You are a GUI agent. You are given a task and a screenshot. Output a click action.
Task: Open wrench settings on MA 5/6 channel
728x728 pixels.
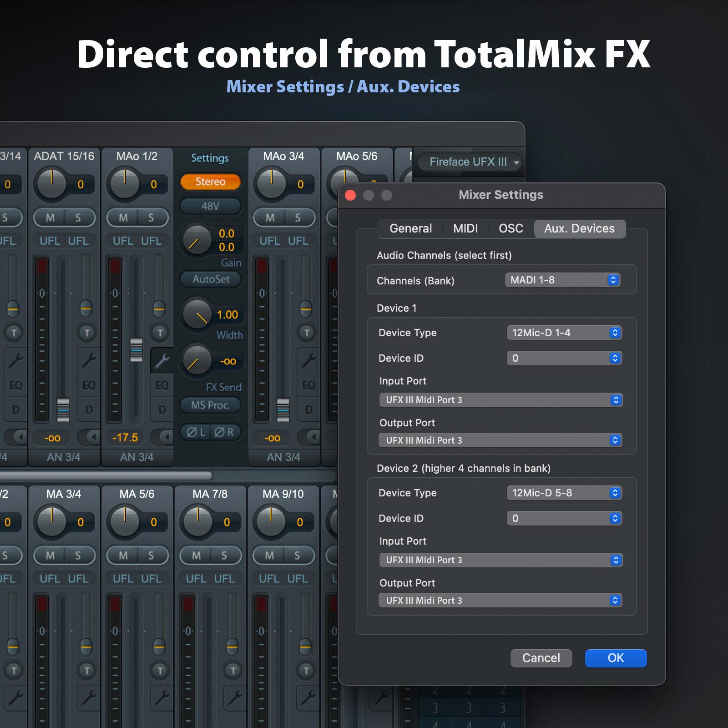162,698
